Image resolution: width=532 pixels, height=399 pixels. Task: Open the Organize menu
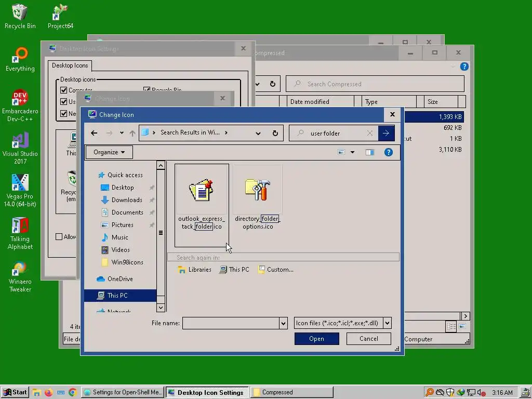(109, 152)
